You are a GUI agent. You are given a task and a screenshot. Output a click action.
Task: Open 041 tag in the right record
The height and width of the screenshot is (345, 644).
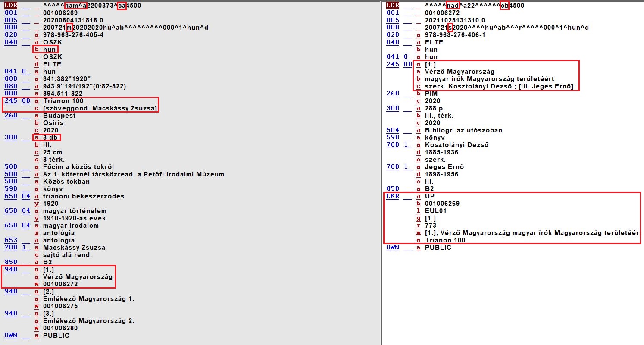coord(393,57)
